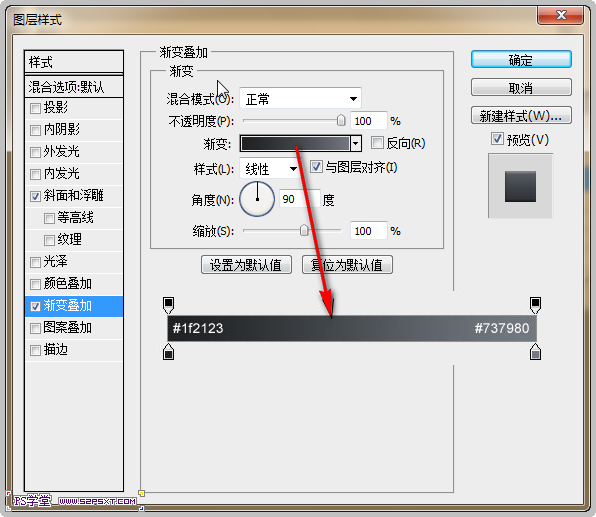Open the 混合模式 blend mode dropdown
596x517 pixels.
(x=300, y=99)
